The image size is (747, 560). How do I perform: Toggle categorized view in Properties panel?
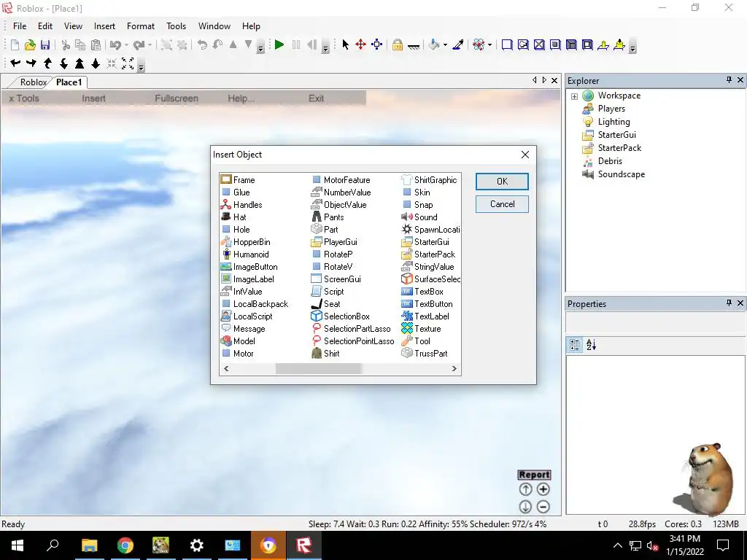tap(575, 345)
